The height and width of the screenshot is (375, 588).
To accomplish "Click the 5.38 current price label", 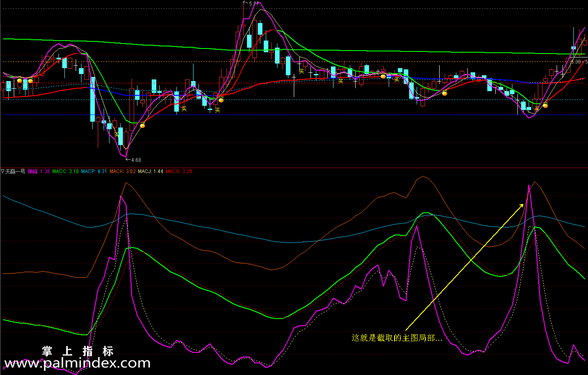I will pos(576,62).
